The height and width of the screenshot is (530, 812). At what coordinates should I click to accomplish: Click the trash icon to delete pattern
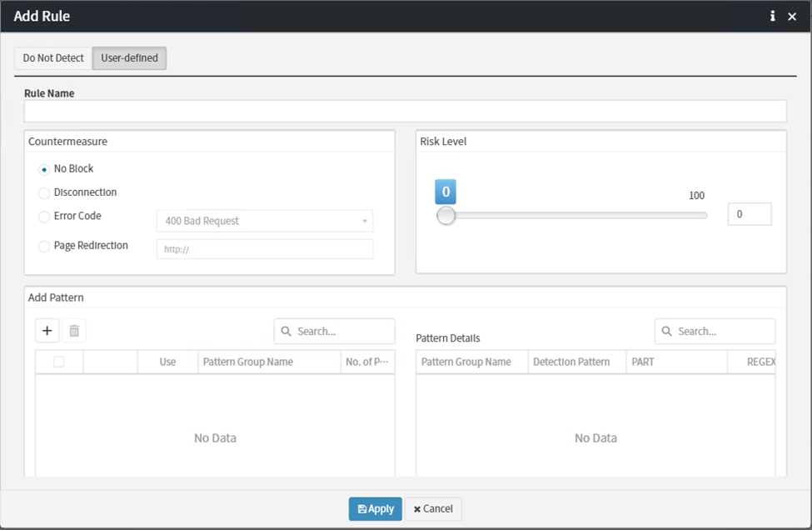[74, 331]
